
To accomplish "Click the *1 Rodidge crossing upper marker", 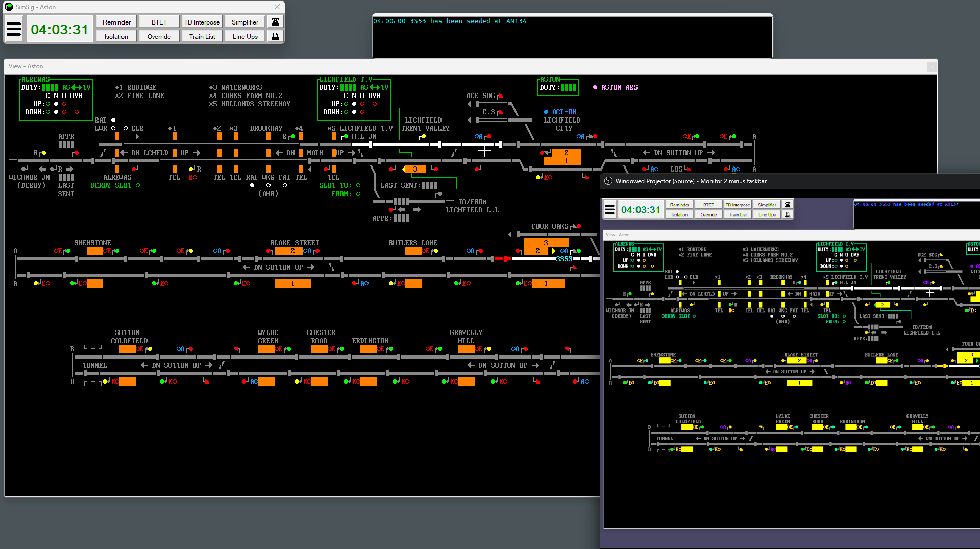I will point(175,136).
